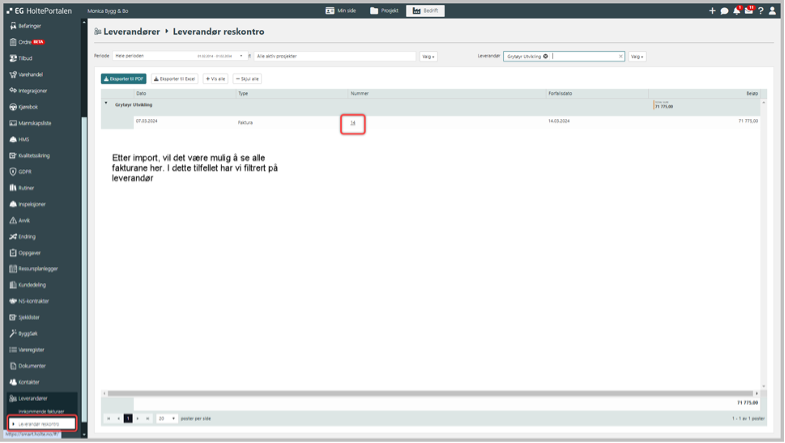Open Velg dropdown next to Leverandør
785x443 pixels.
click(637, 57)
